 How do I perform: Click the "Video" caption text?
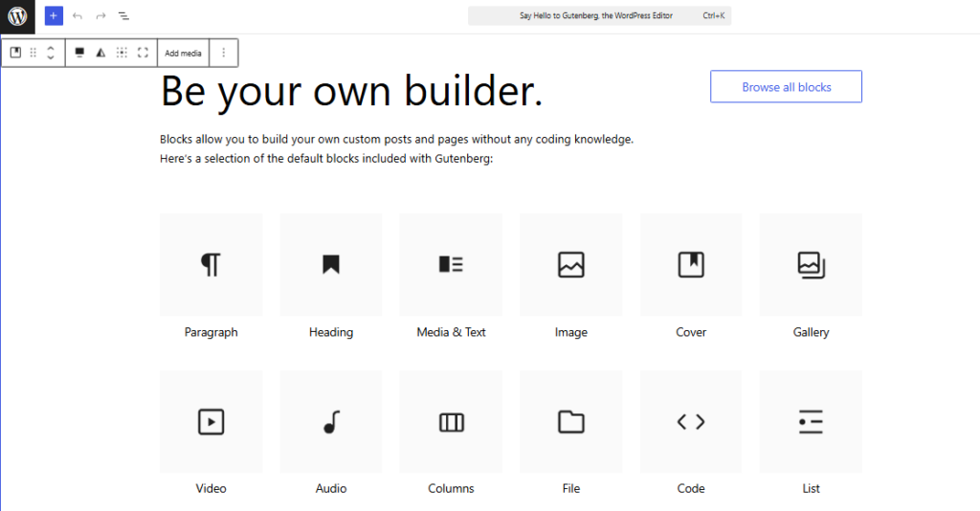[x=212, y=488]
